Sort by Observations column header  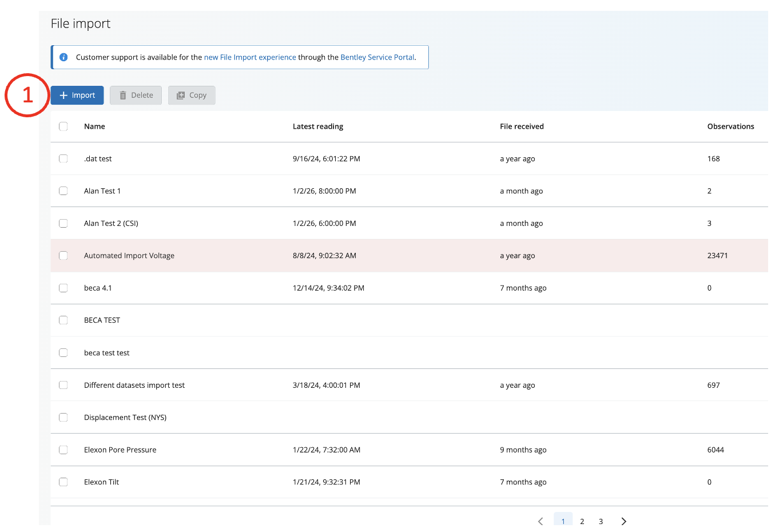[x=730, y=126]
